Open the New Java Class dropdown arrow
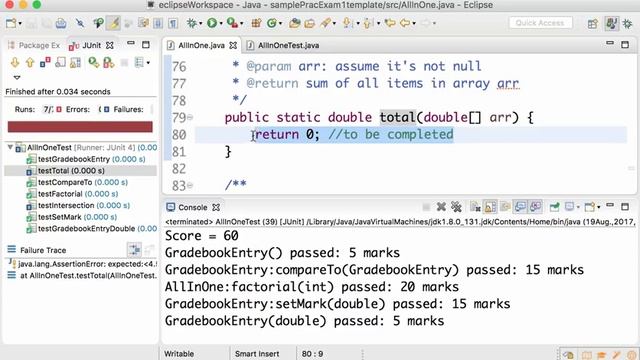640x360 pixels. pyautogui.click(x=280, y=24)
